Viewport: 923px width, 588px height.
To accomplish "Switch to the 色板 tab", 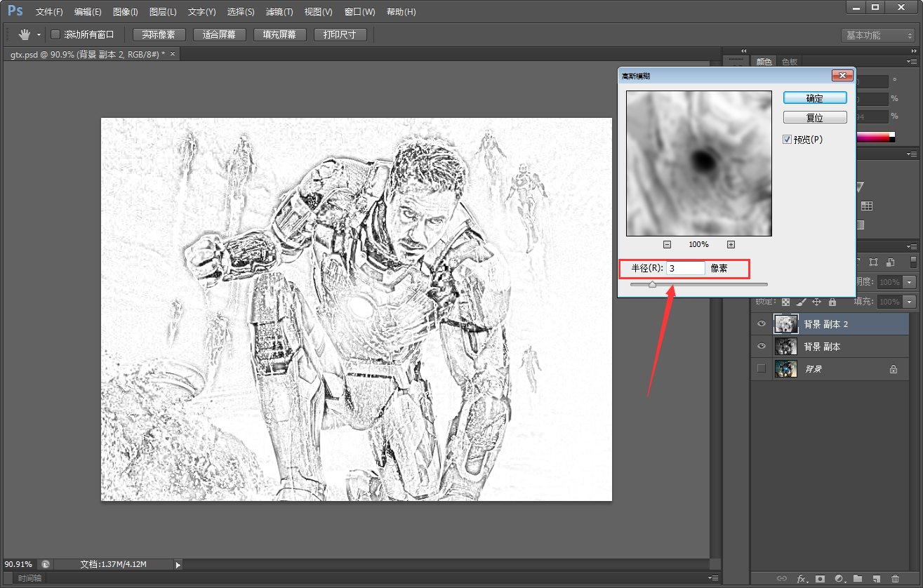I will pos(790,62).
